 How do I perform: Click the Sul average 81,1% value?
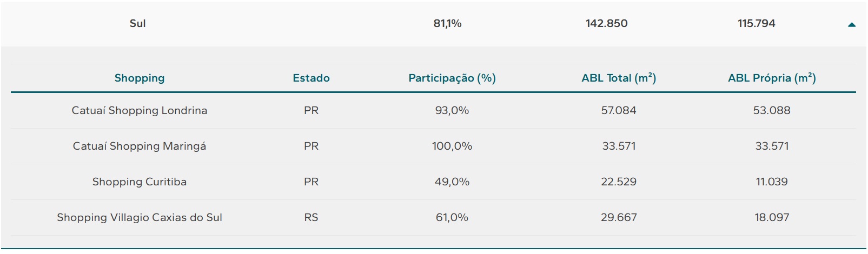(x=447, y=23)
